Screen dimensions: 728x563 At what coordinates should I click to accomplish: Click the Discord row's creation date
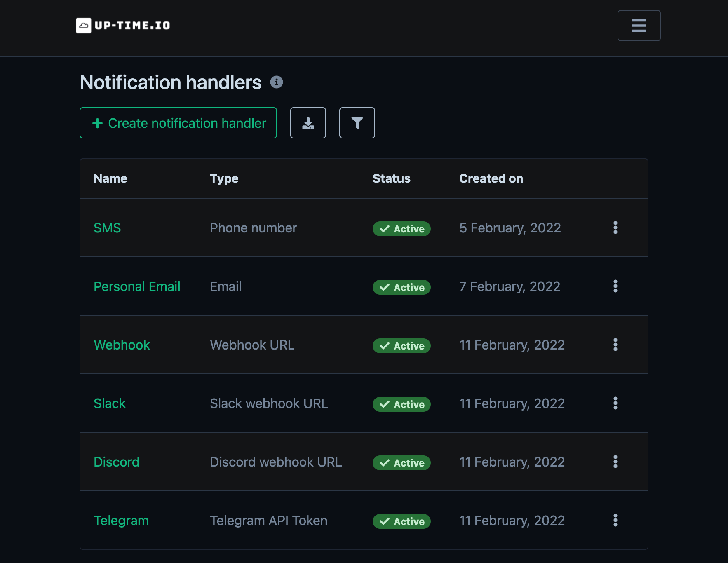coord(512,462)
